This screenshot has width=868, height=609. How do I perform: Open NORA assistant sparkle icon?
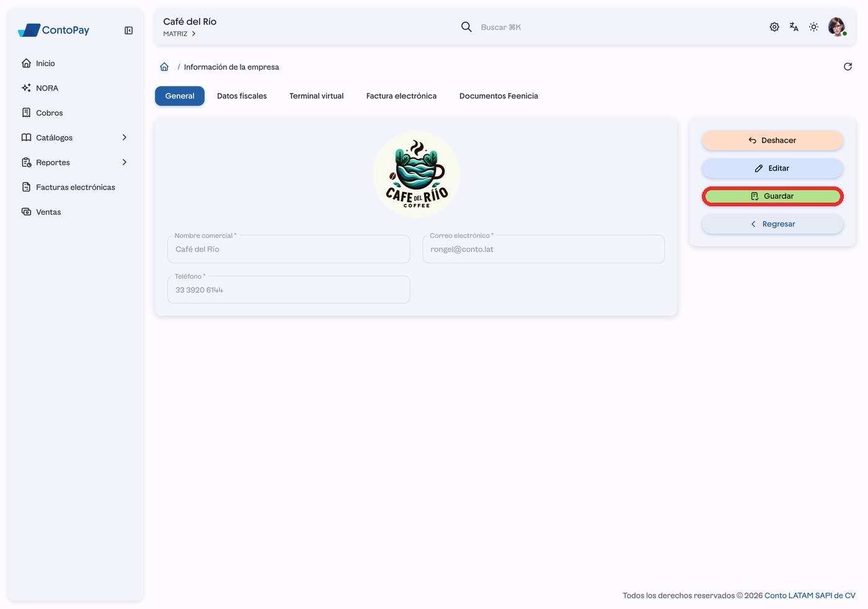point(26,88)
